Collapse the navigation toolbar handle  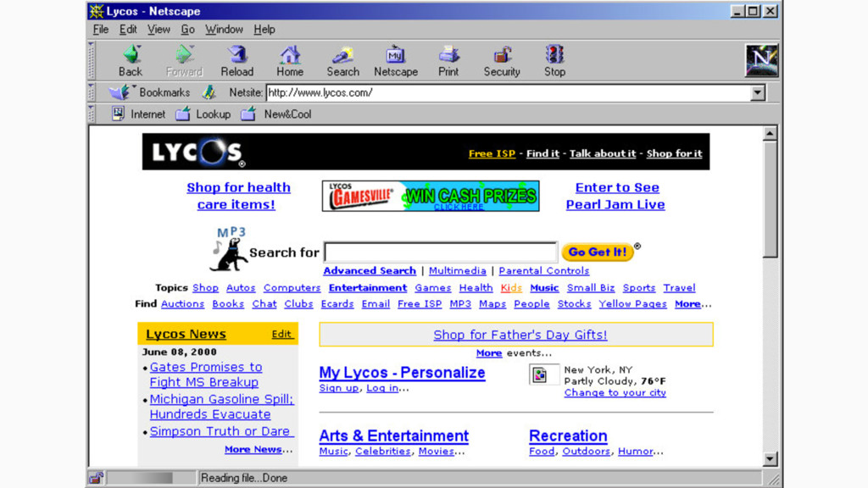[92, 61]
